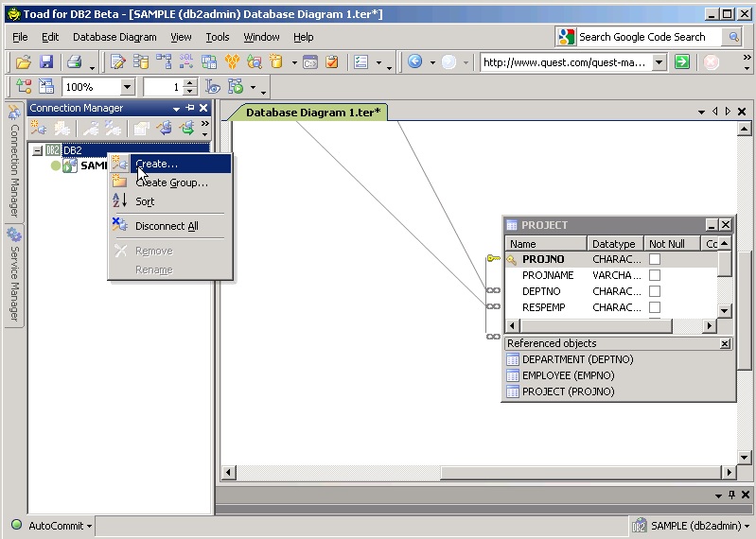The height and width of the screenshot is (539, 756).
Task: Toggle Not Null checkbox for DEPTNO
Action: (x=654, y=291)
